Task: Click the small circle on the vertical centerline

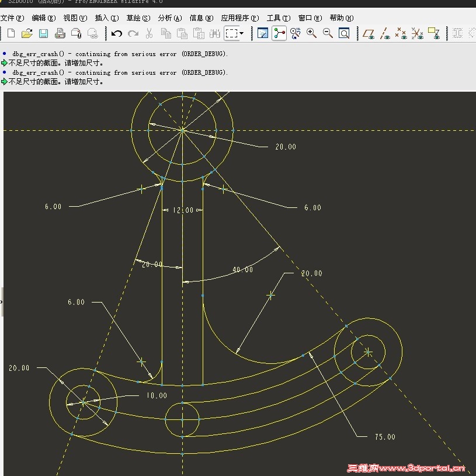Action: coord(182,419)
